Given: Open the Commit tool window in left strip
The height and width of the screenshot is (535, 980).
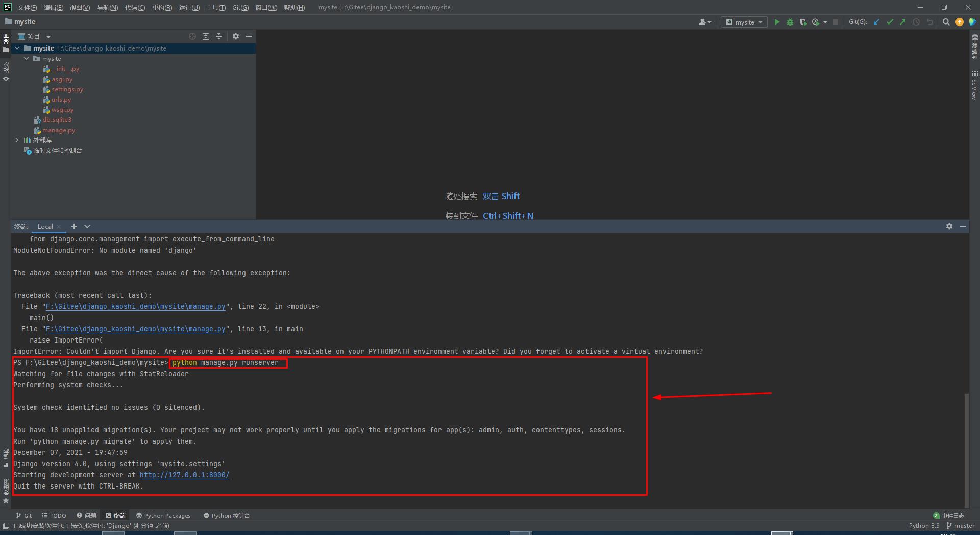Looking at the screenshot, I should (6, 71).
